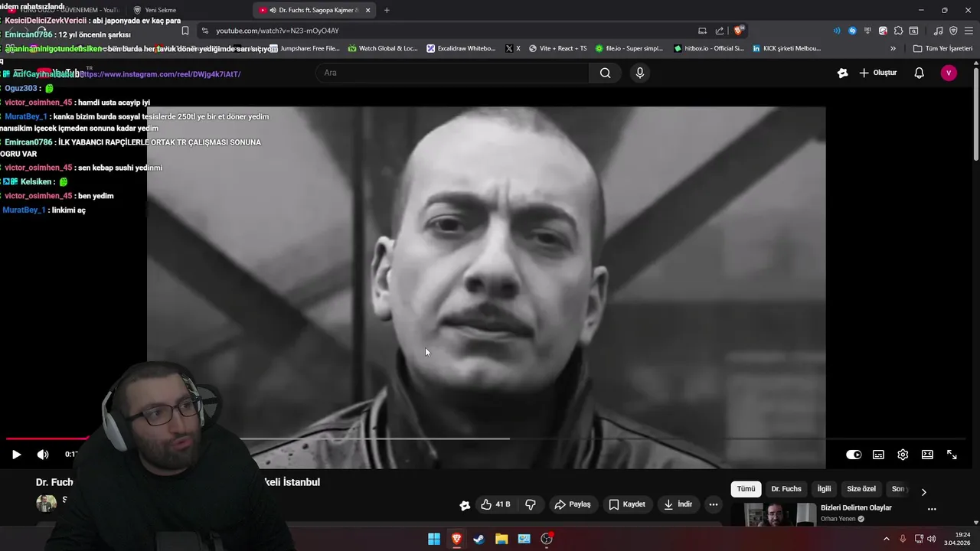Mute the video volume speaker icon
980x551 pixels.
pos(43,455)
